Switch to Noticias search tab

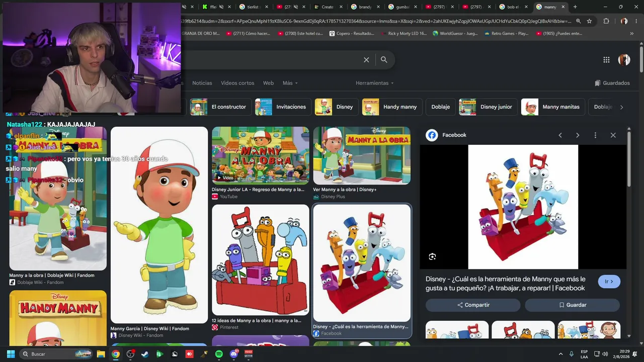(x=202, y=83)
